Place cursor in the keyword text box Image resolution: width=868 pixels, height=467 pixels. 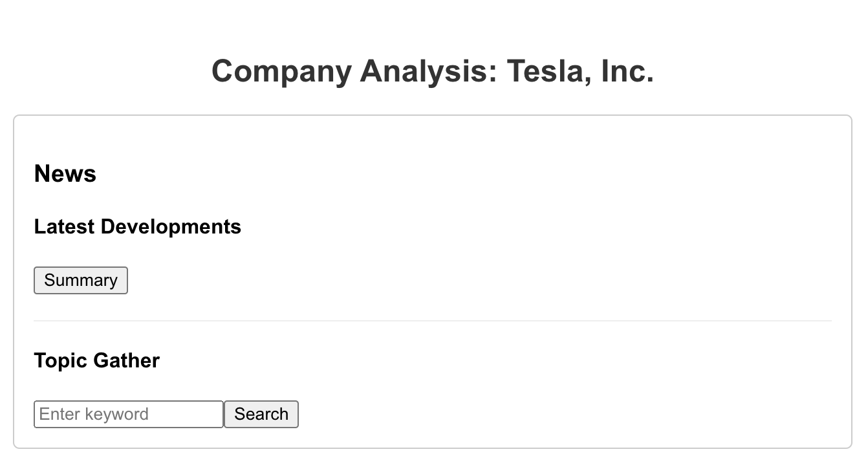(x=129, y=414)
